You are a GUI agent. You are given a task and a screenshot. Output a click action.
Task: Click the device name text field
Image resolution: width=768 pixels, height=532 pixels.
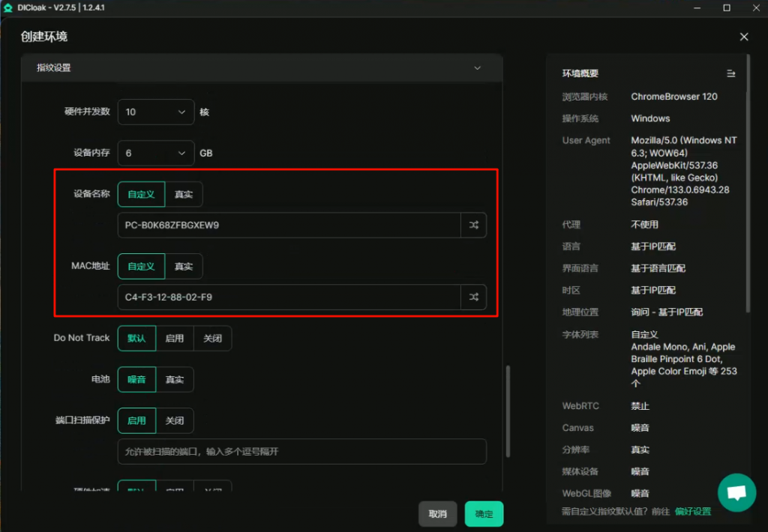pyautogui.click(x=289, y=226)
